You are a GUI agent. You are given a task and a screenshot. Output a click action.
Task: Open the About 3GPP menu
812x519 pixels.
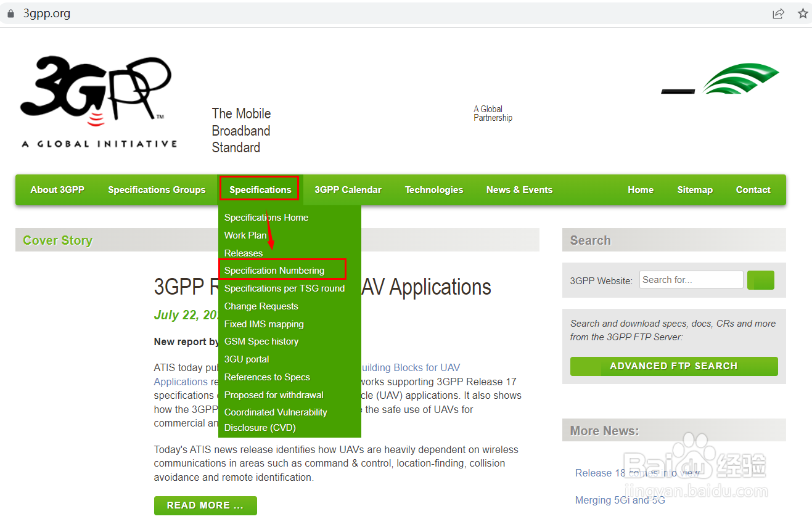click(57, 190)
